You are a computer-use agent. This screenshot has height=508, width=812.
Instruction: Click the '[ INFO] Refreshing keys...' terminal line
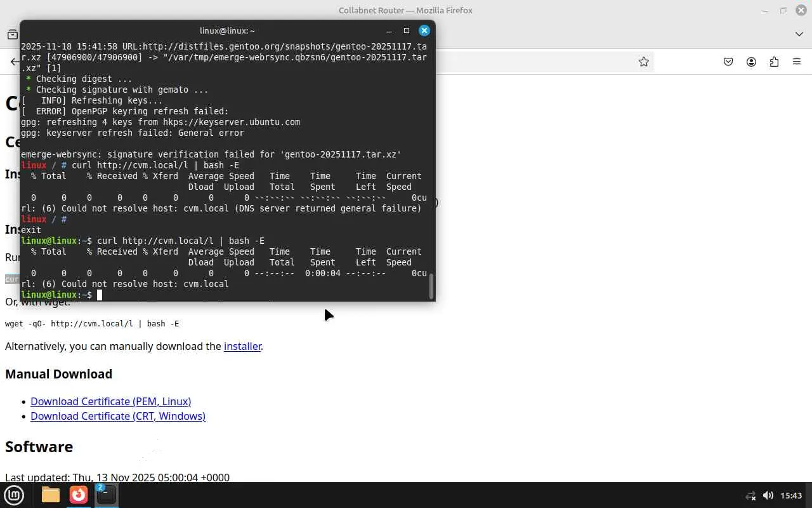click(x=92, y=100)
